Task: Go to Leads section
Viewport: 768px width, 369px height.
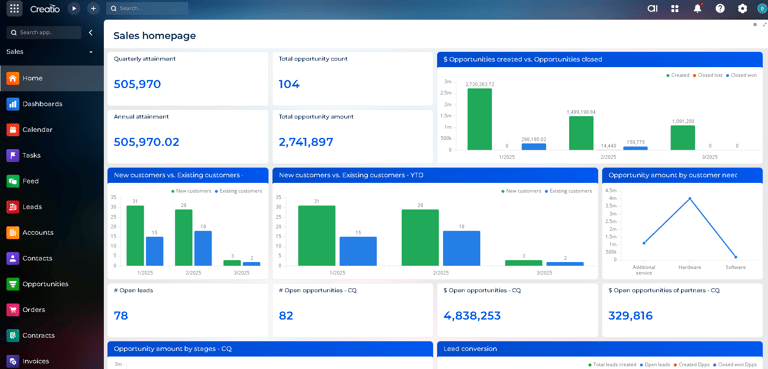Action: 32,207
